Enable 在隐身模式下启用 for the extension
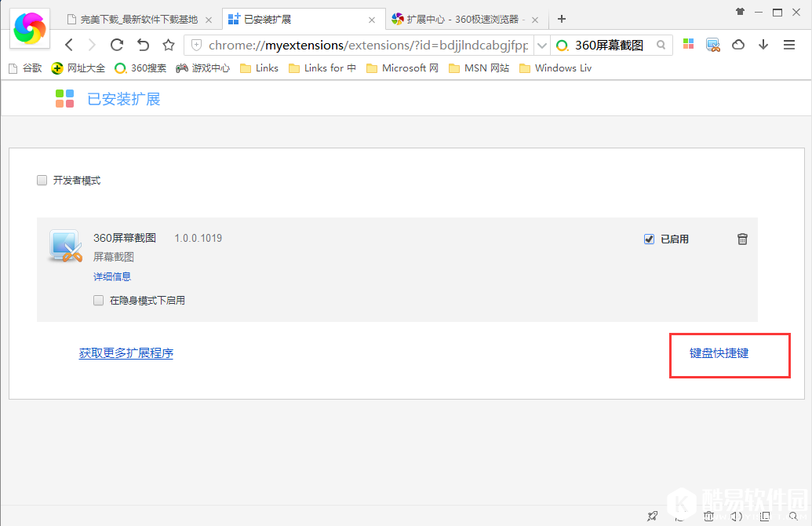Image resolution: width=812 pixels, height=526 pixels. [98, 300]
